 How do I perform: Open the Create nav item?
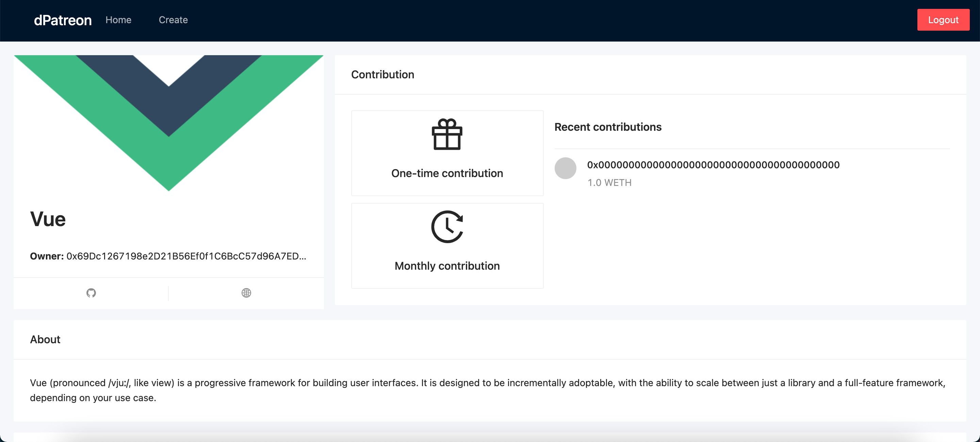[173, 20]
